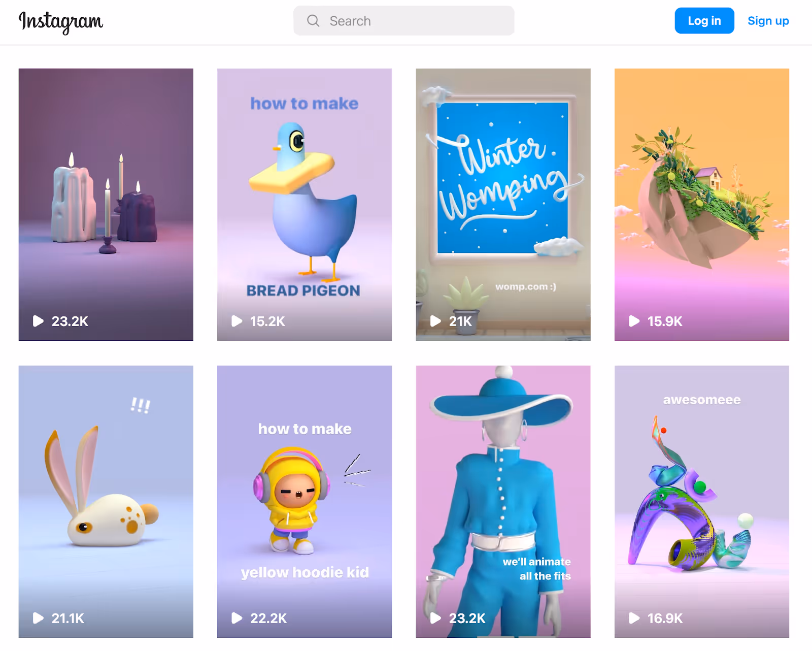Focus the Search input field

tap(404, 21)
